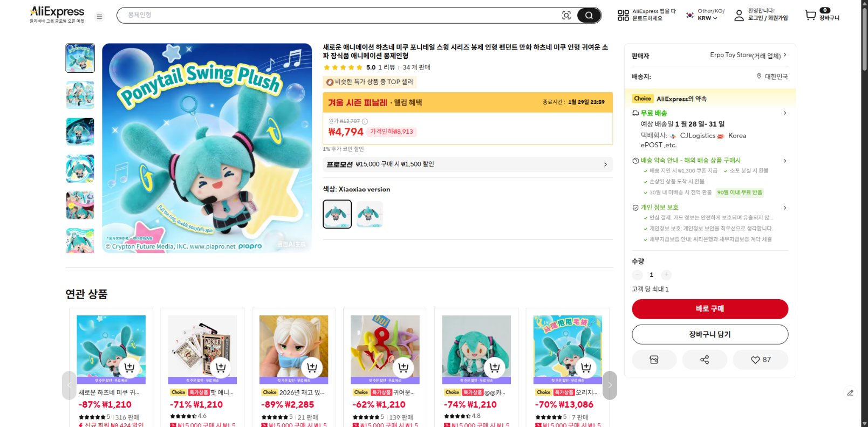The image size is (868, 427).
Task: Increase quantity with the plus stepper
Action: point(666,275)
